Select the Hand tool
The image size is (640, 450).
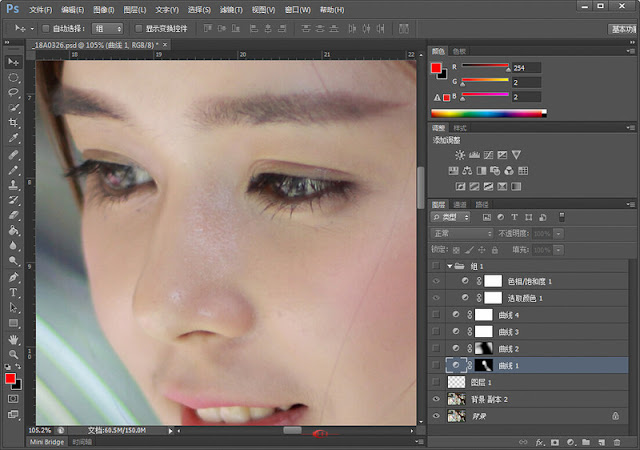point(13,339)
